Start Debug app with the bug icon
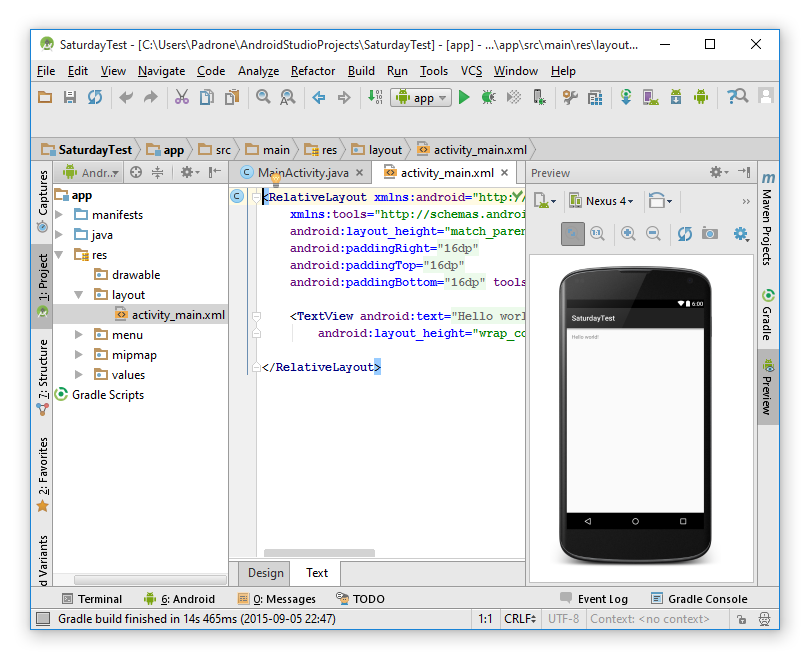Image resolution: width=810 pixels, height=657 pixels. [488, 97]
